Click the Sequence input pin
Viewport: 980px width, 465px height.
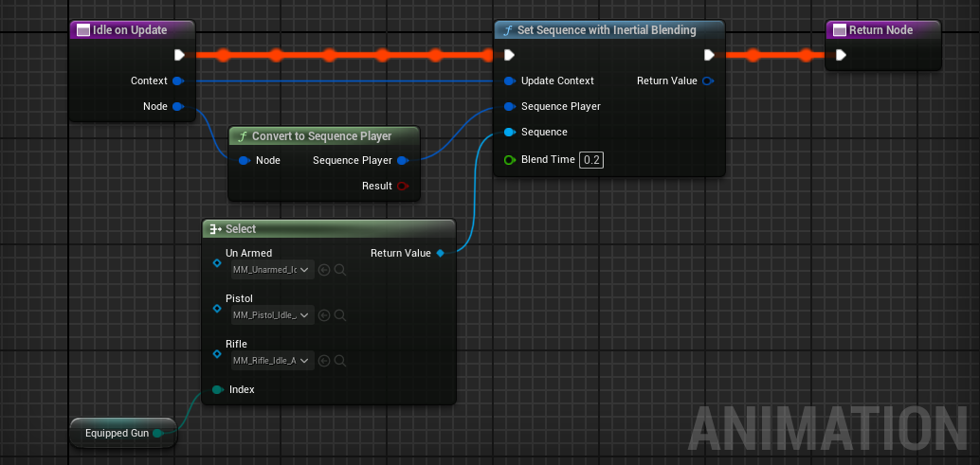tap(509, 133)
